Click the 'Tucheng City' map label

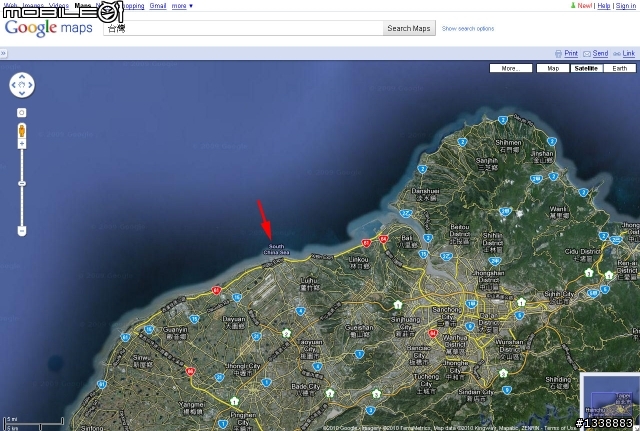426,384
